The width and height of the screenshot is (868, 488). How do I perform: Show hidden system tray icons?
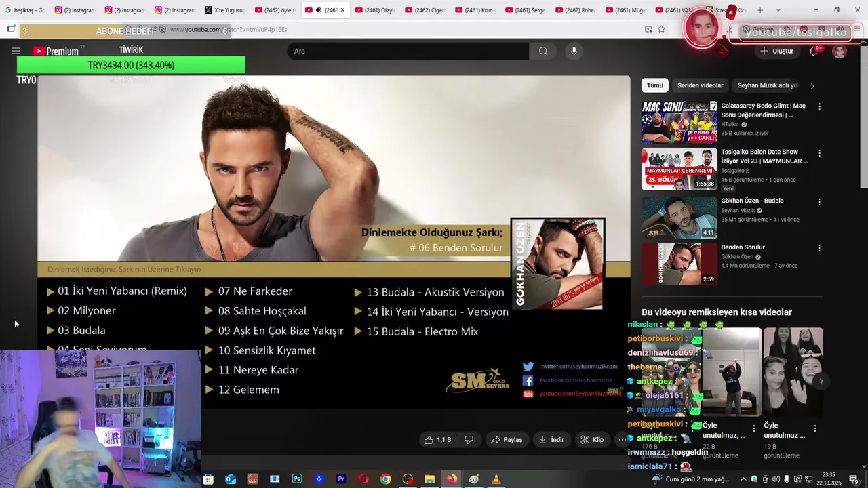pyautogui.click(x=743, y=479)
